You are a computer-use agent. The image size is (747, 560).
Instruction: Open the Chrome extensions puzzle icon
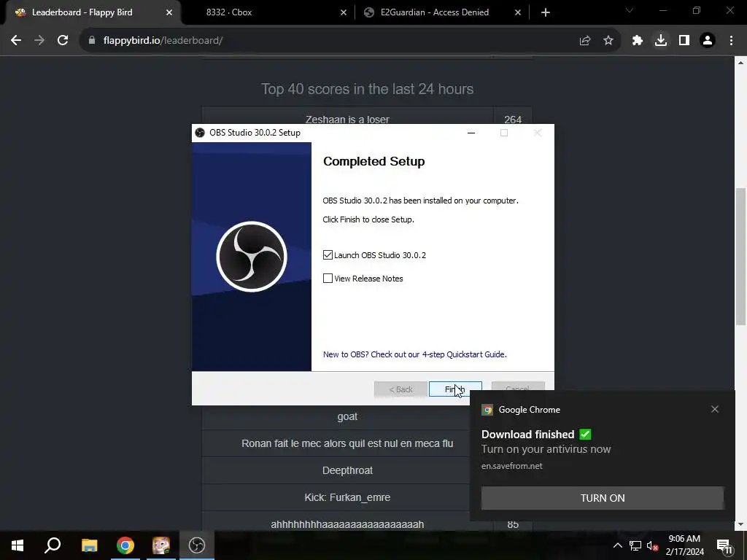(x=638, y=41)
